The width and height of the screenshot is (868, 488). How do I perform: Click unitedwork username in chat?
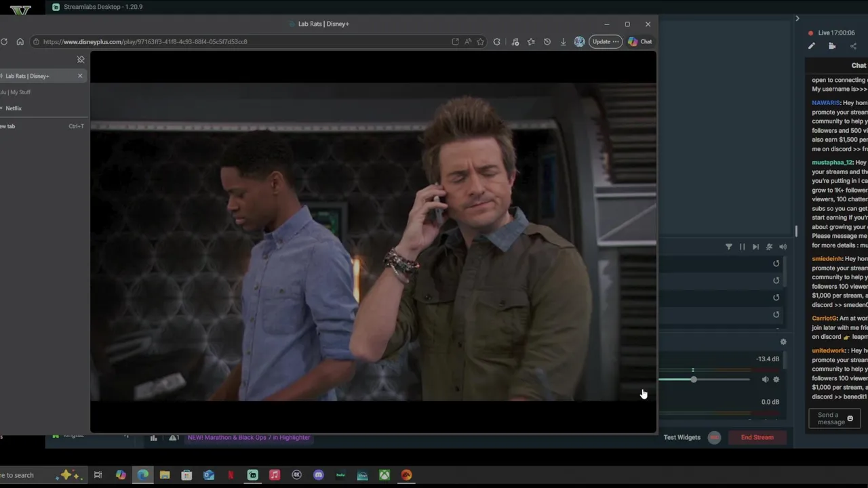pyautogui.click(x=829, y=351)
